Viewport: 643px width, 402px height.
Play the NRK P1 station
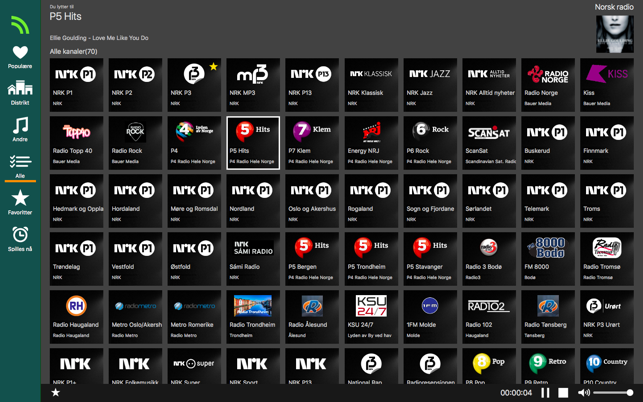pyautogui.click(x=76, y=85)
